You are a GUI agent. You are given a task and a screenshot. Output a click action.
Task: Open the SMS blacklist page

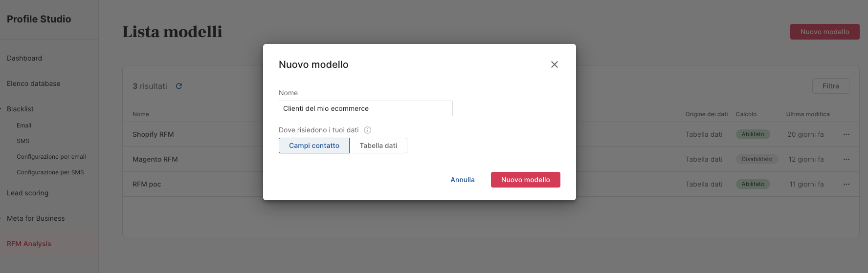[x=23, y=141]
